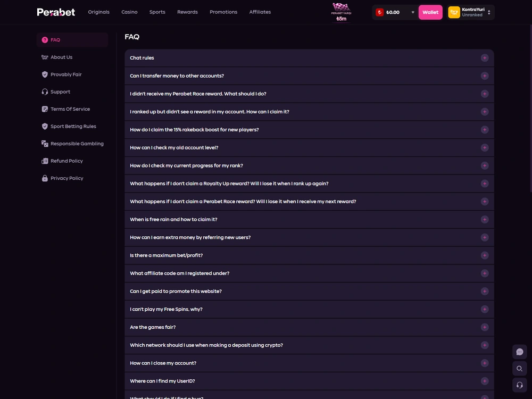
Task: Click the Turkish lira currency icon
Action: tap(380, 13)
